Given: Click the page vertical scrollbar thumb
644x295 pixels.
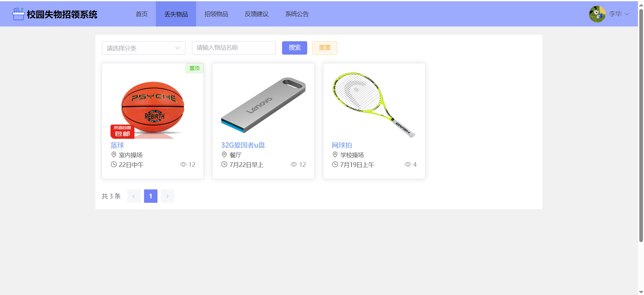Looking at the screenshot, I should click(641, 125).
